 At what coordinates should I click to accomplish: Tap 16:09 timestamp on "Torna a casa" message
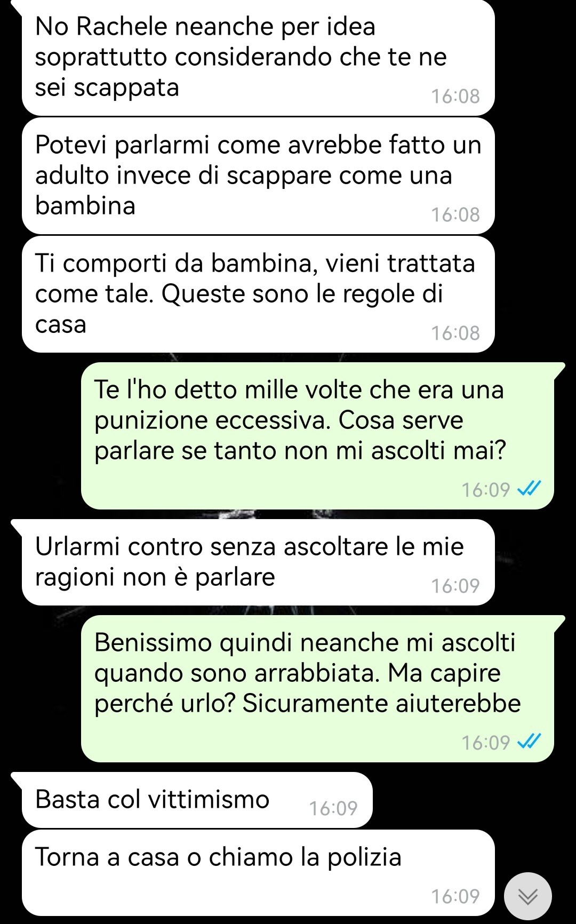[455, 897]
